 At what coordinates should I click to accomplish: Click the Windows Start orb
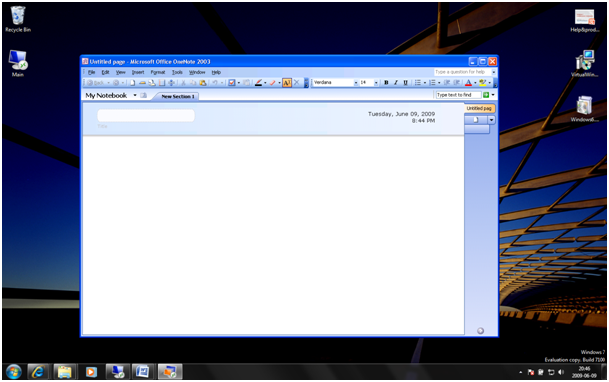click(14, 372)
